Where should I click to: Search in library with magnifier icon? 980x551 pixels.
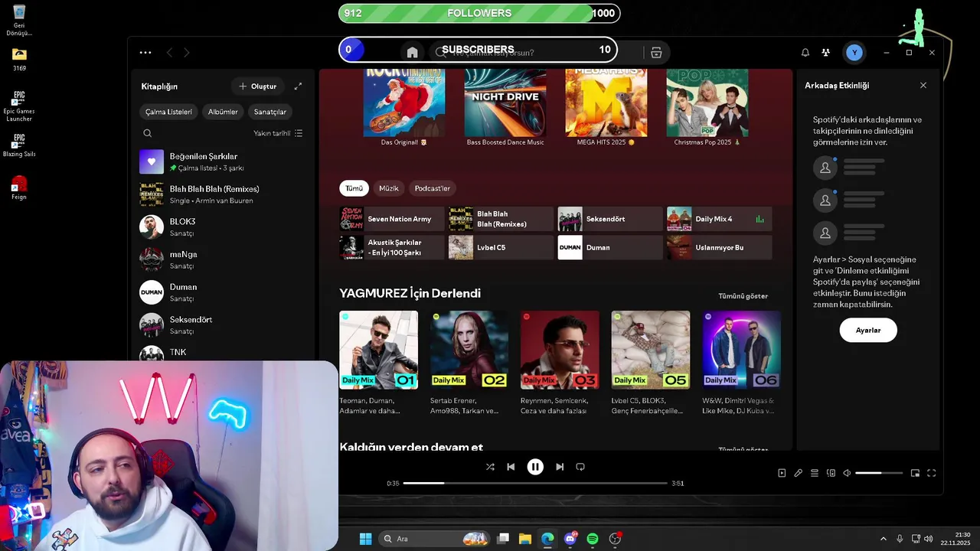(x=147, y=133)
